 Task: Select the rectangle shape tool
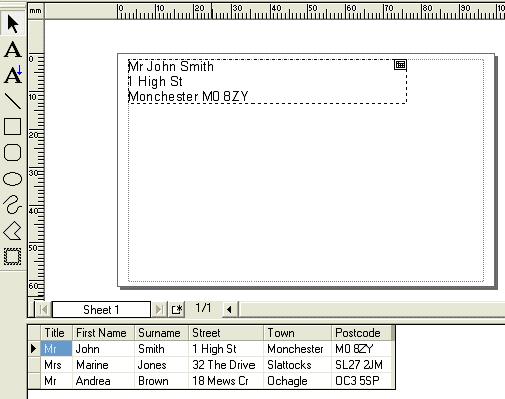(x=13, y=127)
